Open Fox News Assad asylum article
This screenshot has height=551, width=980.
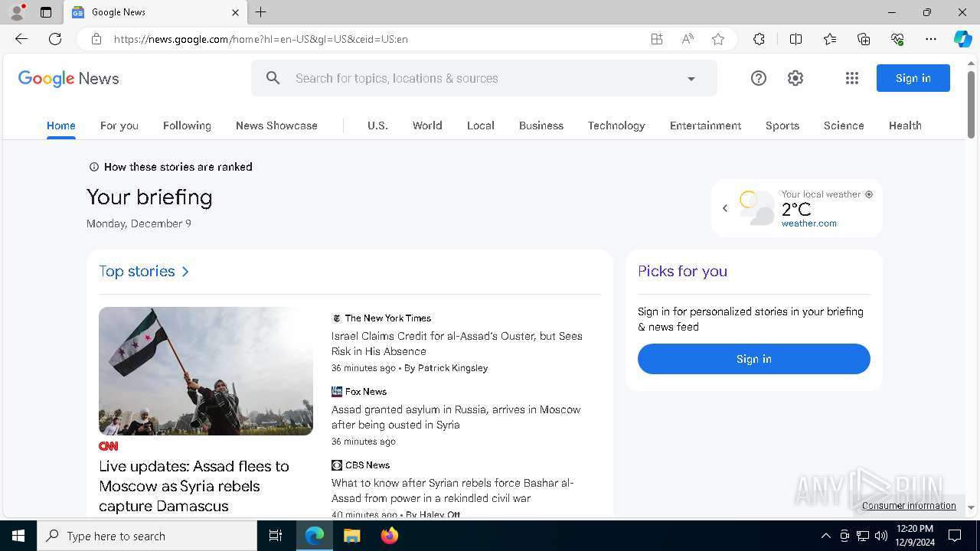coord(456,417)
